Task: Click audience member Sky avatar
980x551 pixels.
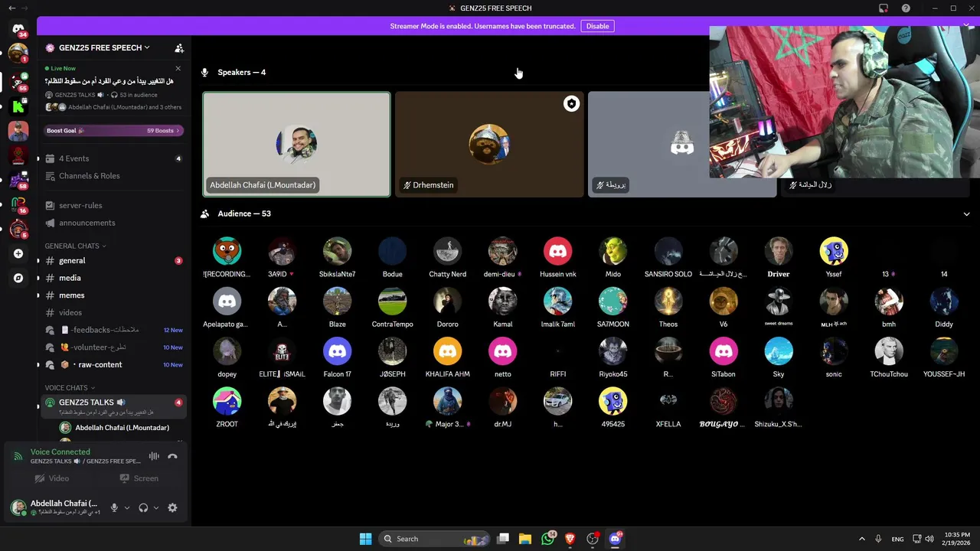Action: [x=779, y=351]
